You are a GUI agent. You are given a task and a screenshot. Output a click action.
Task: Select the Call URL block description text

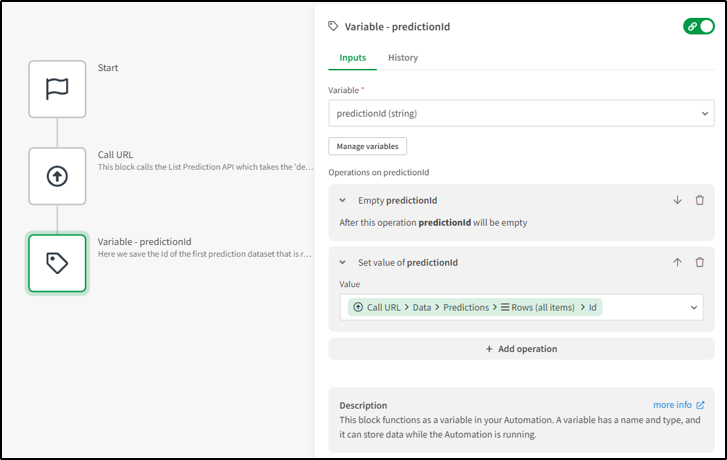(x=205, y=167)
